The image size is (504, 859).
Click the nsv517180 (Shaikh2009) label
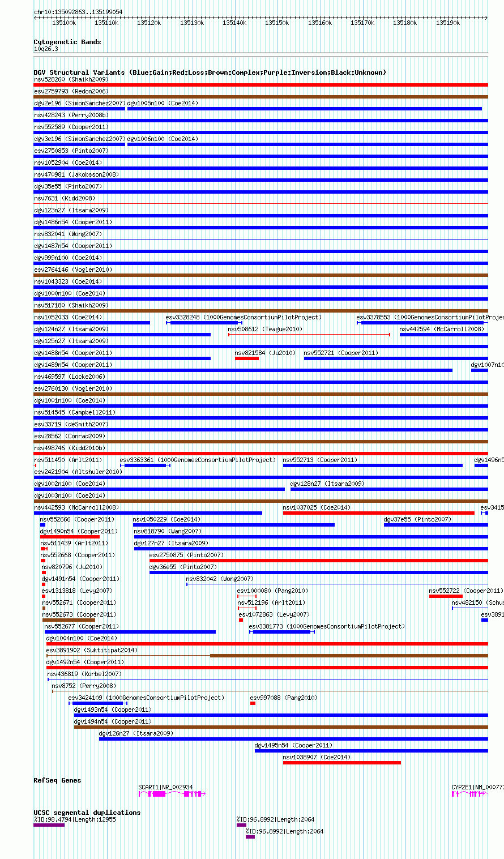[71, 305]
